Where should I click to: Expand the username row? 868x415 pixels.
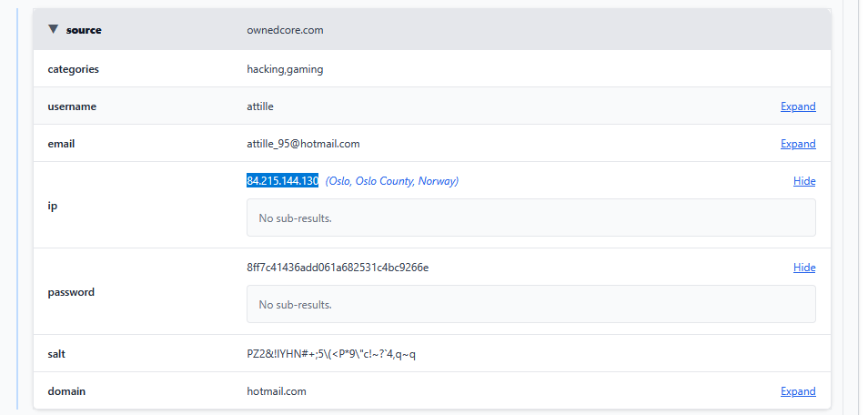point(797,106)
